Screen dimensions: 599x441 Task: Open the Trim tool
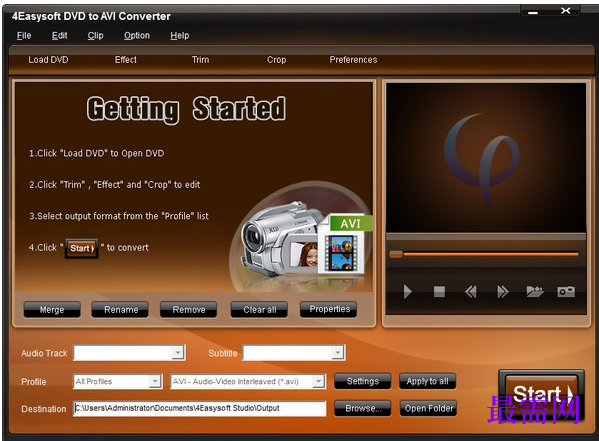[x=201, y=60]
